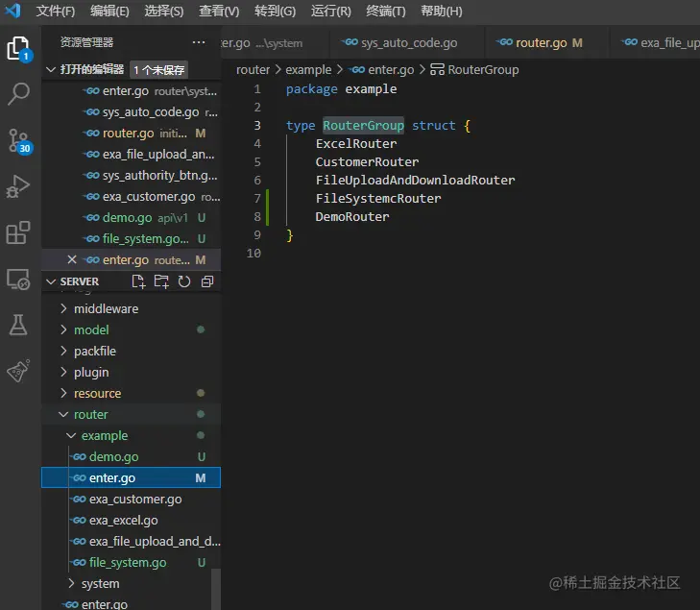Click example breadcrumb segment
Image resolution: width=700 pixels, height=610 pixels.
click(x=308, y=70)
